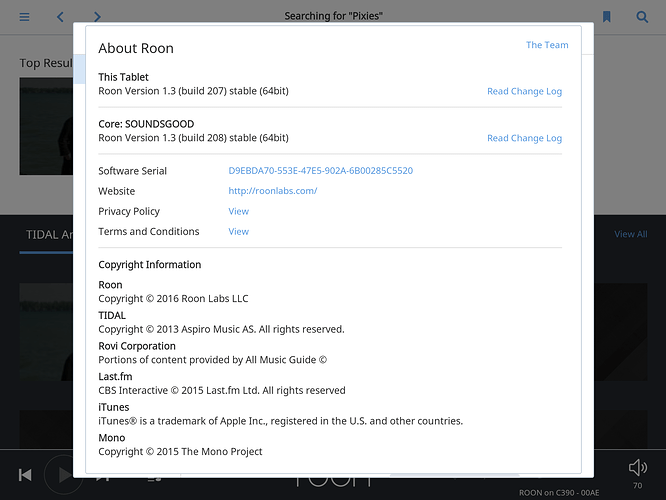View the Terms and Conditions
This screenshot has width=666, height=500.
click(239, 232)
